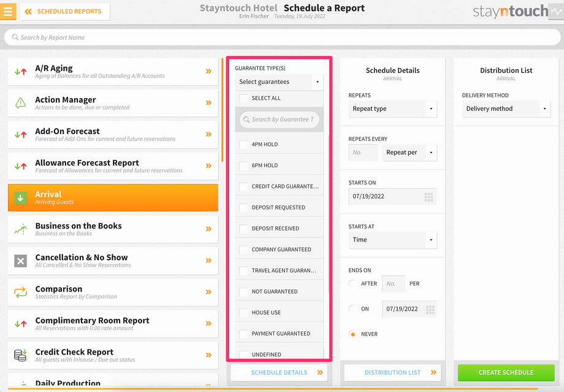Viewport: 564px width, 392px height.
Task: Check the TRAVEL AGENT GUARAN... option
Action: [243, 271]
